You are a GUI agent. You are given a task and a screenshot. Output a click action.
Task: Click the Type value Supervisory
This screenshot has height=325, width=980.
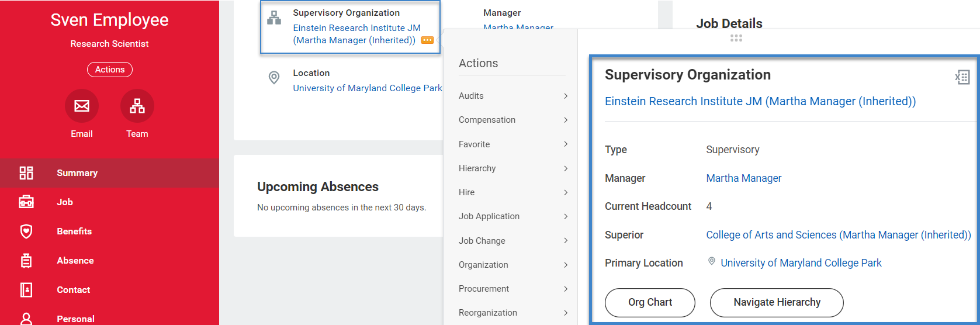pyautogui.click(x=733, y=150)
